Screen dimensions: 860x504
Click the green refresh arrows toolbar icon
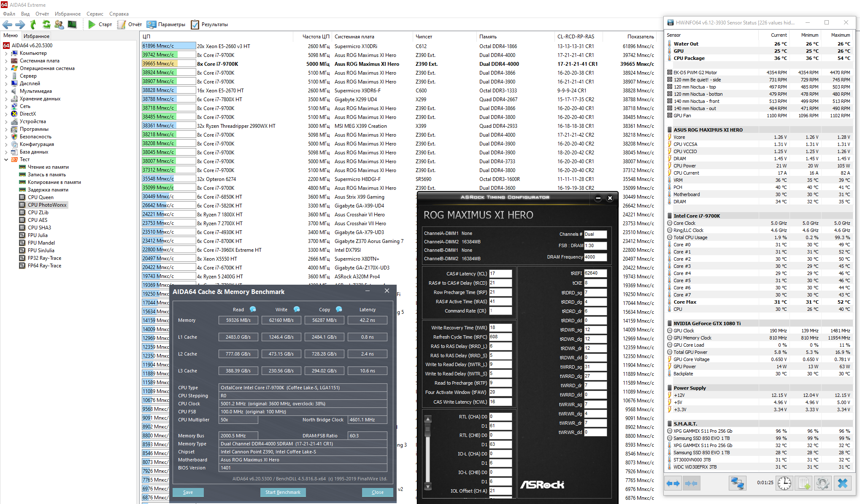pyautogui.click(x=46, y=24)
